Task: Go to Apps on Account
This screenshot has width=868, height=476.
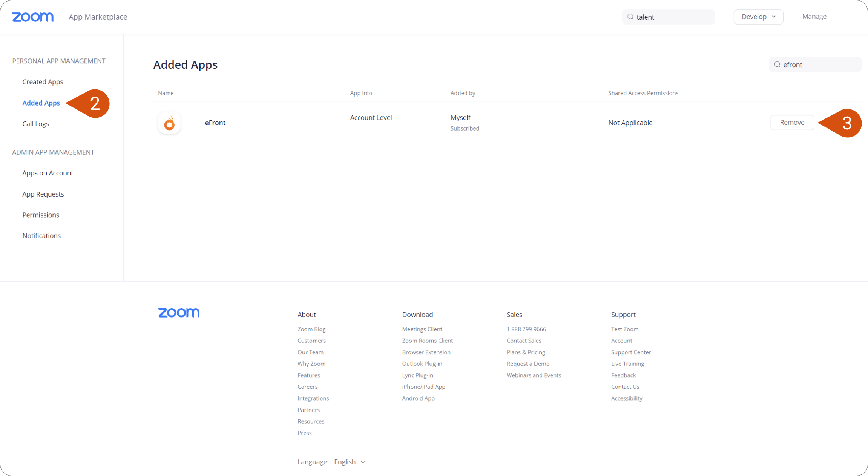Action: pyautogui.click(x=48, y=173)
